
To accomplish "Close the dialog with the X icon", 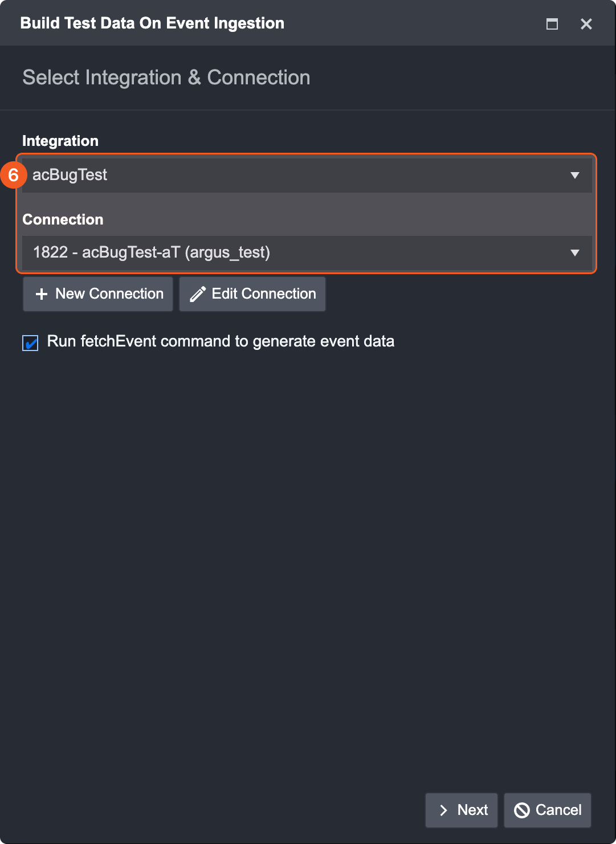I will (586, 24).
